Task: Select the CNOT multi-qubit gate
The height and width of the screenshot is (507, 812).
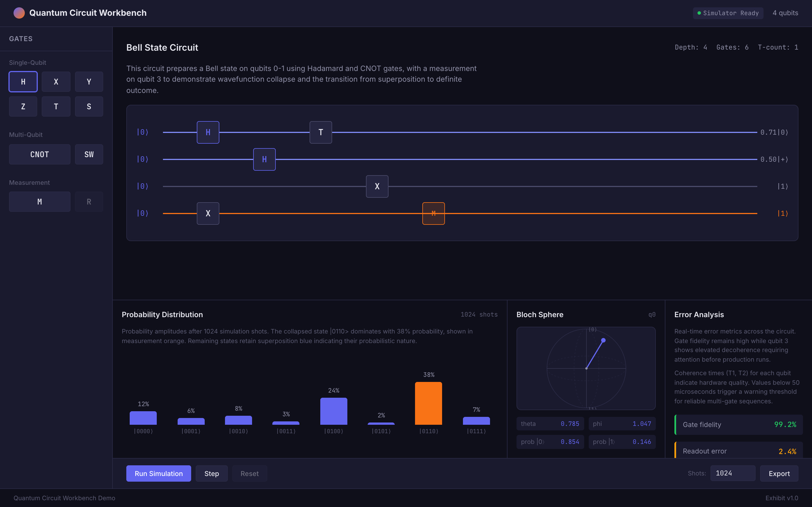Action: [x=39, y=154]
